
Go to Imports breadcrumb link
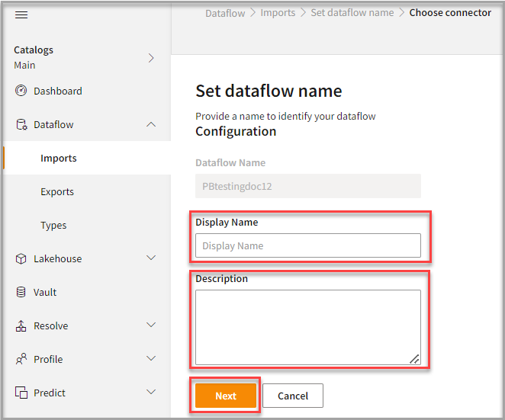(x=278, y=13)
